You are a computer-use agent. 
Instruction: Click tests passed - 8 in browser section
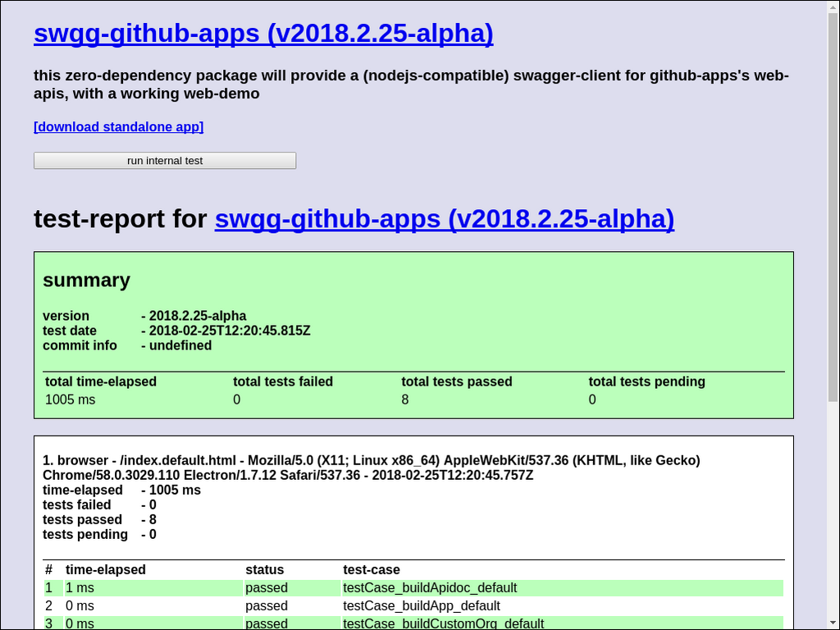pos(99,519)
